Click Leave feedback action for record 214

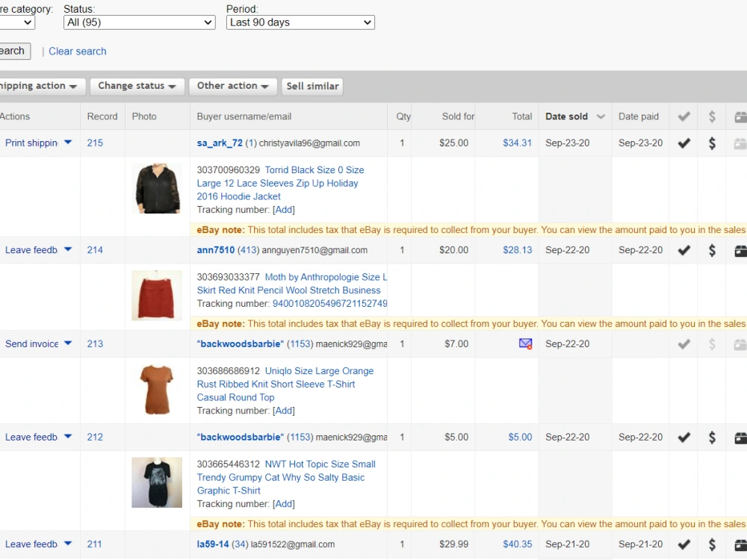31,250
